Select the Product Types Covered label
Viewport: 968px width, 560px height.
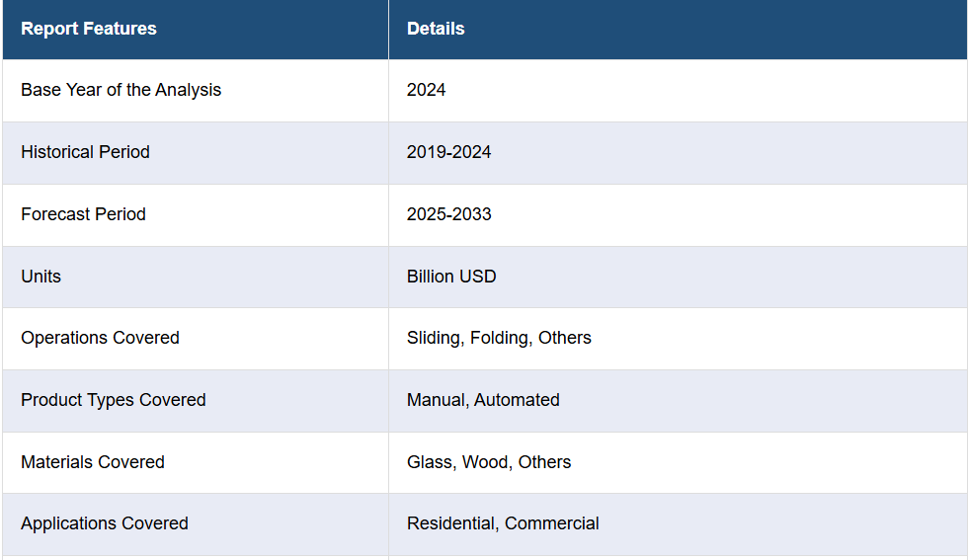pos(113,400)
